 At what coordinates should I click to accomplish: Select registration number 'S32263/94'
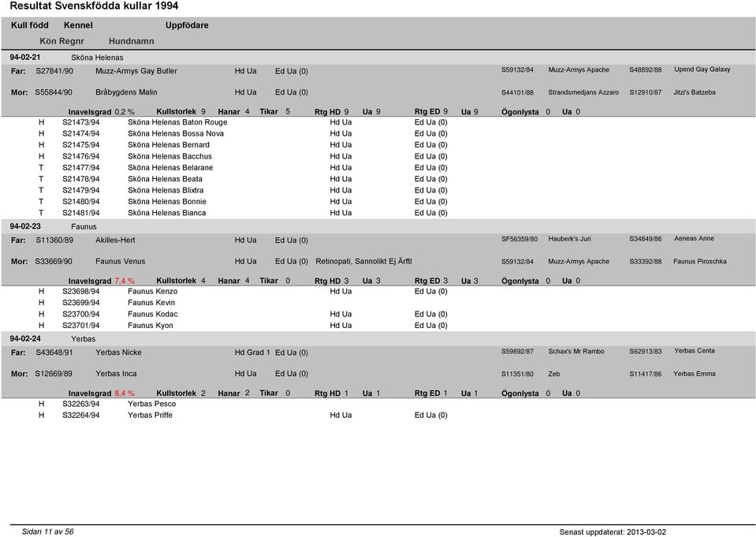(x=81, y=404)
